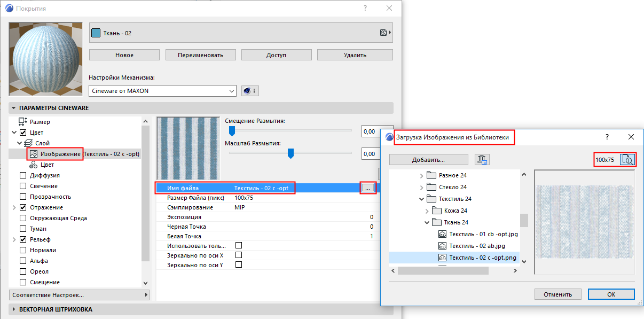Check Зеркально по оси X box

click(x=239, y=255)
